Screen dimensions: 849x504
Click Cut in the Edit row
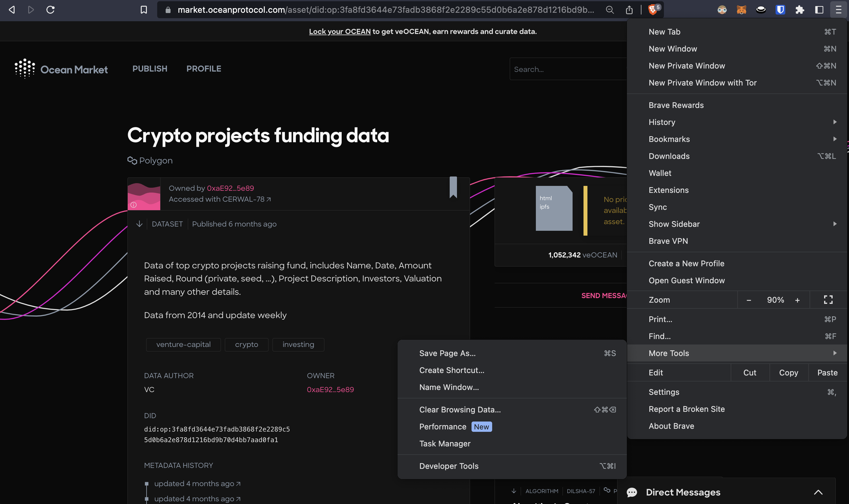750,373
